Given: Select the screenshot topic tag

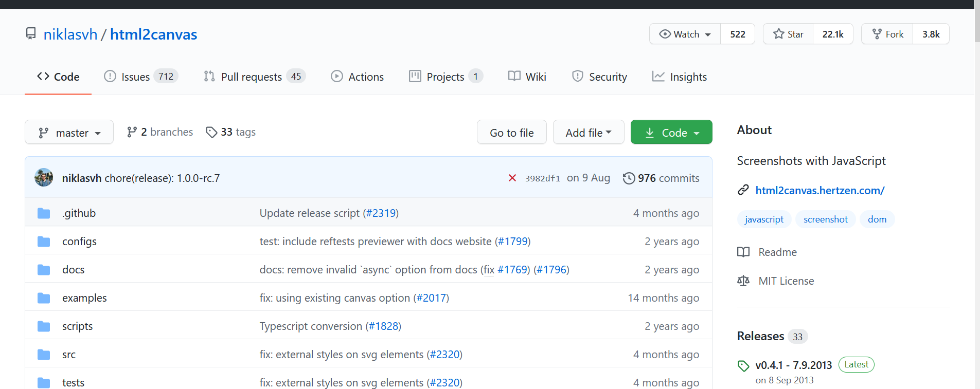Looking at the screenshot, I should pyautogui.click(x=826, y=219).
